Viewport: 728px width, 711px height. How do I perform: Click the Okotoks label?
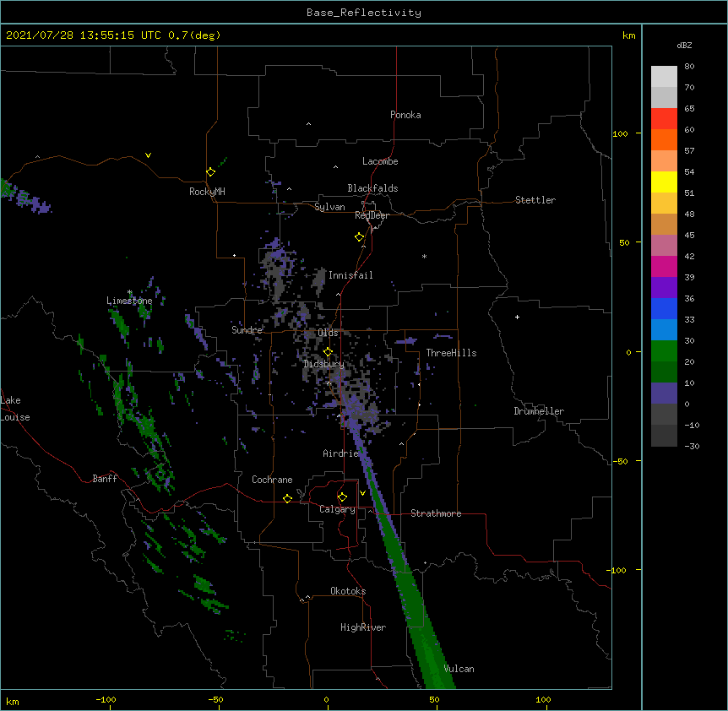[348, 591]
